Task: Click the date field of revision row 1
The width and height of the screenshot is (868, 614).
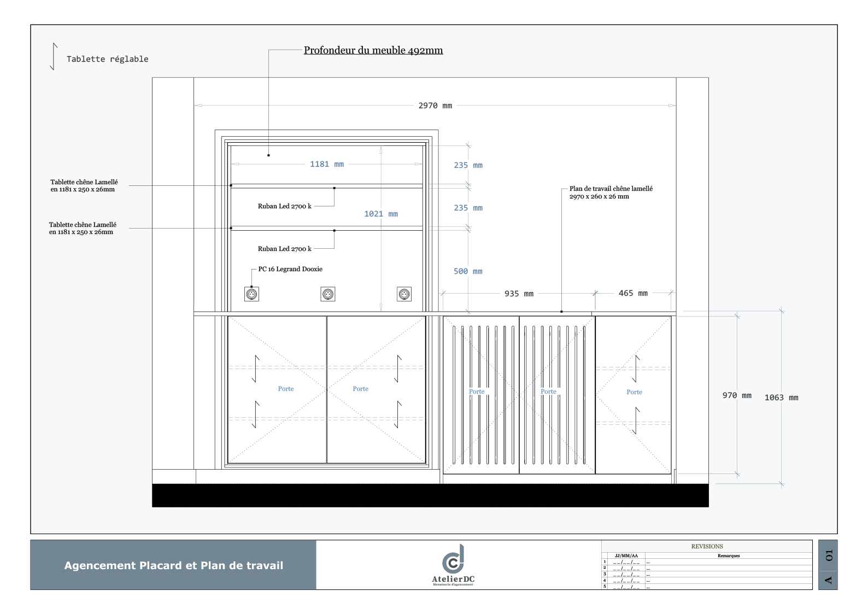Action: tap(626, 562)
